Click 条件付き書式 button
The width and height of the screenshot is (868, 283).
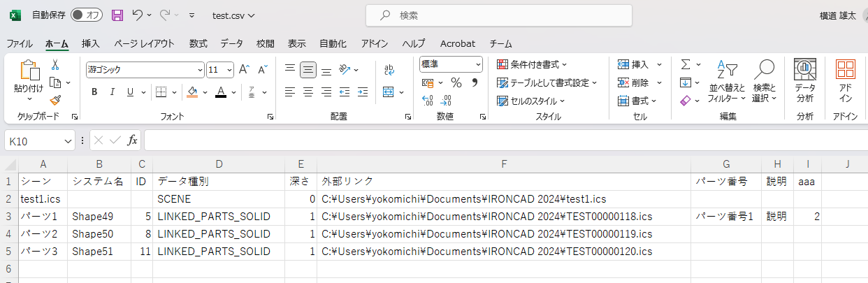(x=532, y=64)
